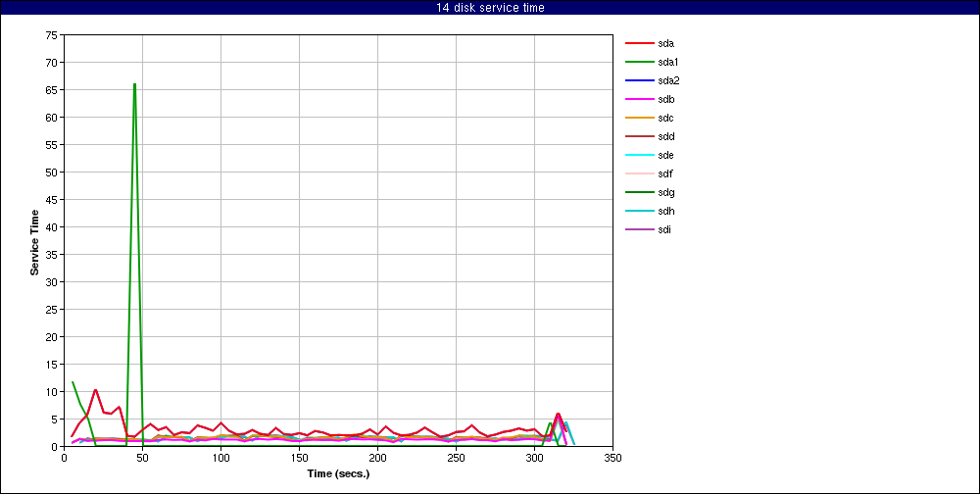This screenshot has height=494, width=980.
Task: Click the green spike peak near 66
Action: [134, 84]
